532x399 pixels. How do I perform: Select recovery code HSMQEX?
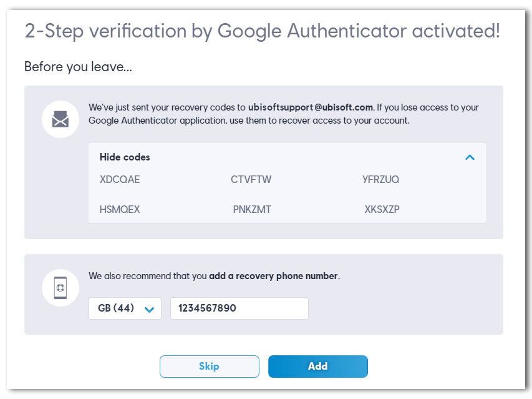(120, 209)
